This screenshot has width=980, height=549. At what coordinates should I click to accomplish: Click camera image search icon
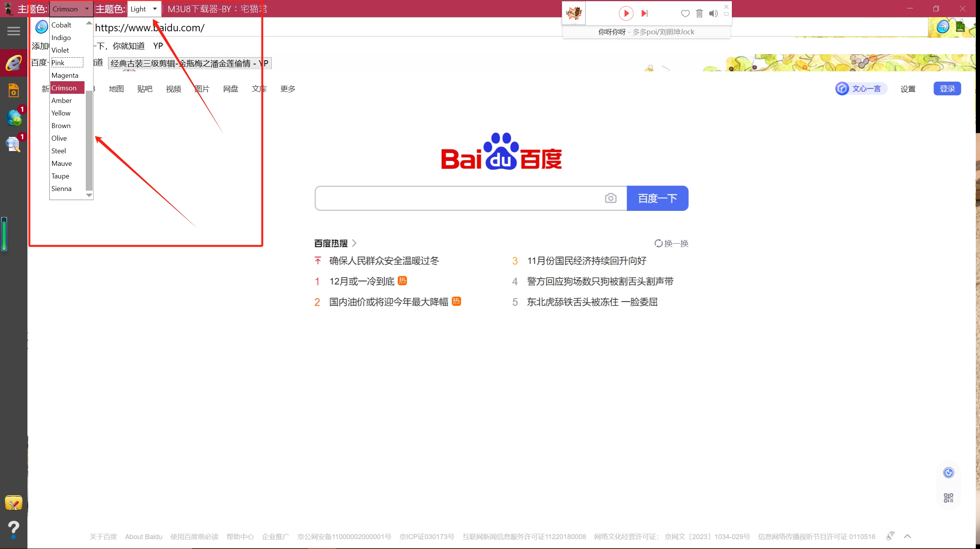611,198
